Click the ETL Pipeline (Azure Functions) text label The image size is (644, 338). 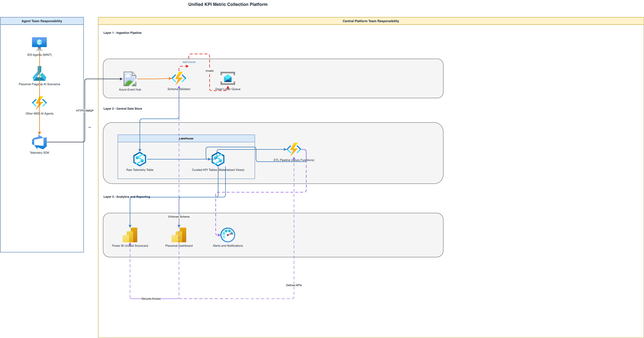coord(294,160)
